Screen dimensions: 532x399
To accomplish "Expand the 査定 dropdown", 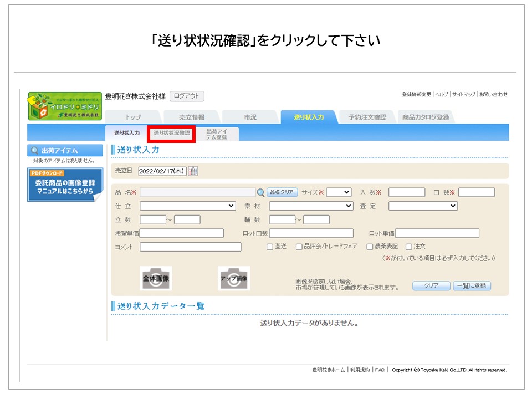I will [x=423, y=206].
